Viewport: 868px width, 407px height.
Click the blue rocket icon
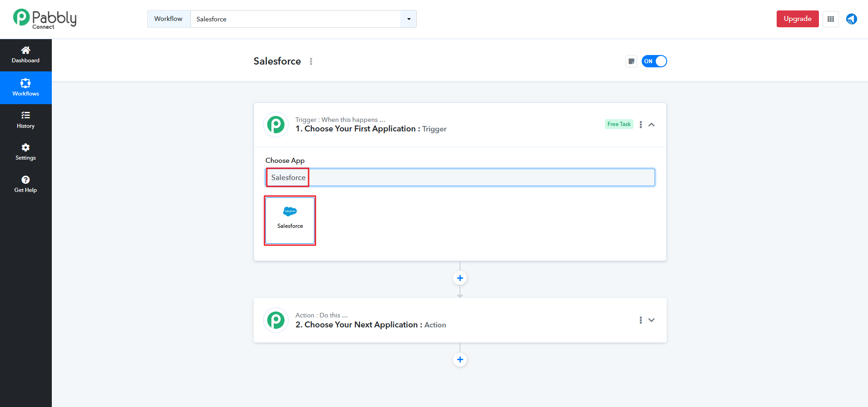(851, 19)
